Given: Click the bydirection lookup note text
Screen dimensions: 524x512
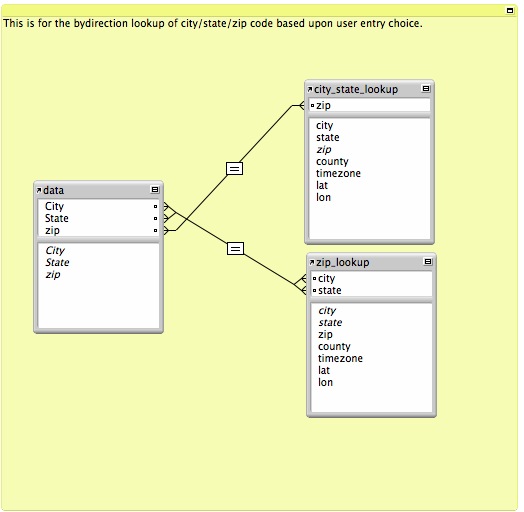Looking at the screenshot, I should 213,23.
